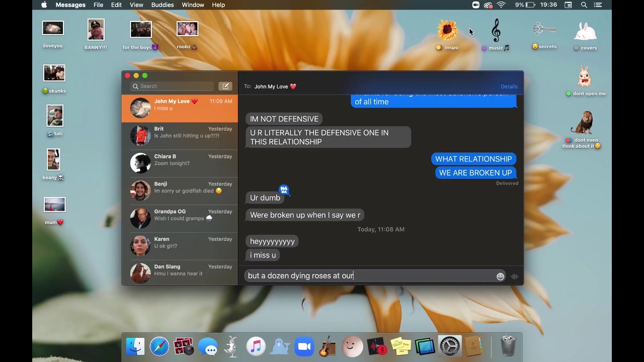The height and width of the screenshot is (362, 644).
Task: Click the audio recording waveform icon
Action: click(514, 277)
